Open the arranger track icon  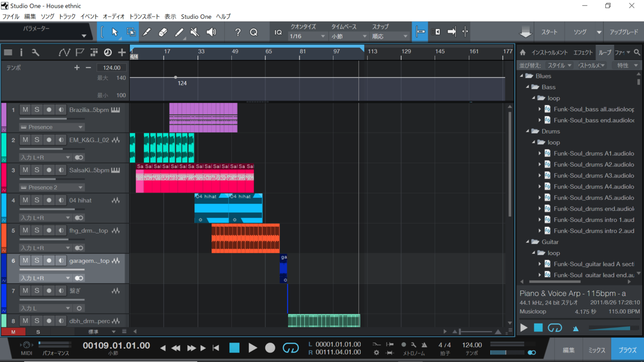click(94, 53)
